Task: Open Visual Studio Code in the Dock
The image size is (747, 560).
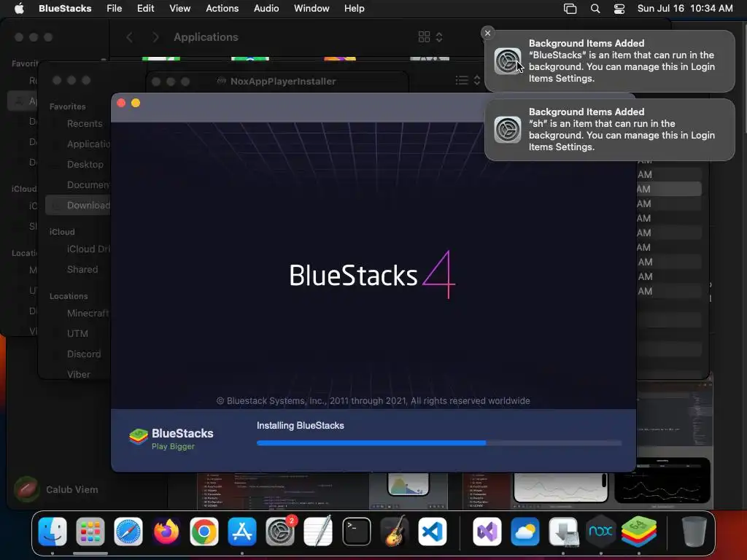Action: pos(433,532)
